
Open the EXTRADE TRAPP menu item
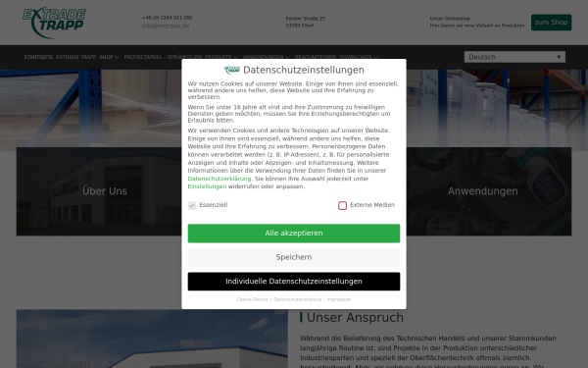click(x=76, y=57)
